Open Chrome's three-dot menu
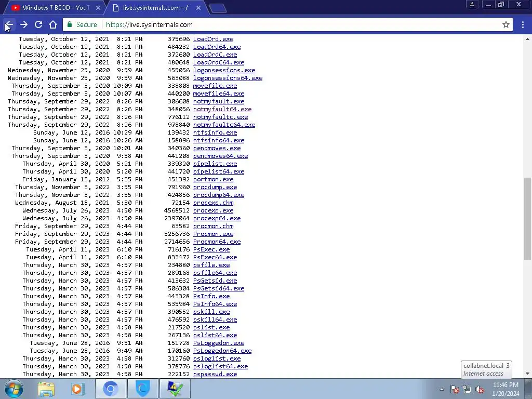The width and height of the screenshot is (532, 399). 523,24
